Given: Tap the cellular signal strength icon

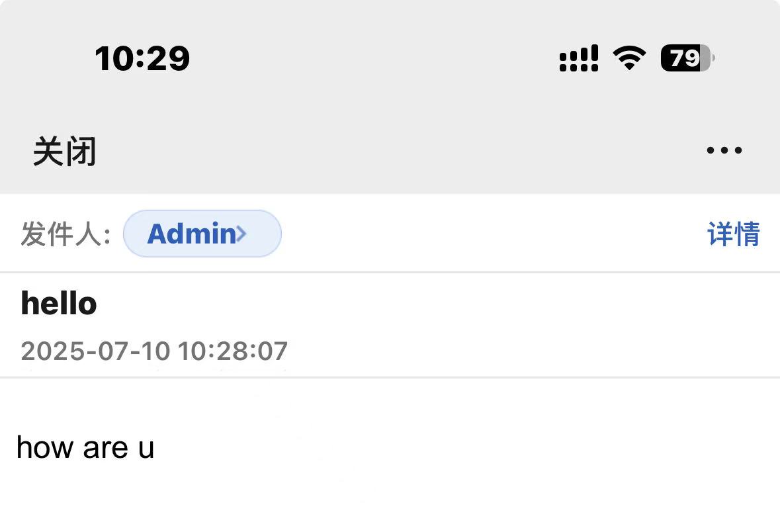Looking at the screenshot, I should [x=578, y=58].
